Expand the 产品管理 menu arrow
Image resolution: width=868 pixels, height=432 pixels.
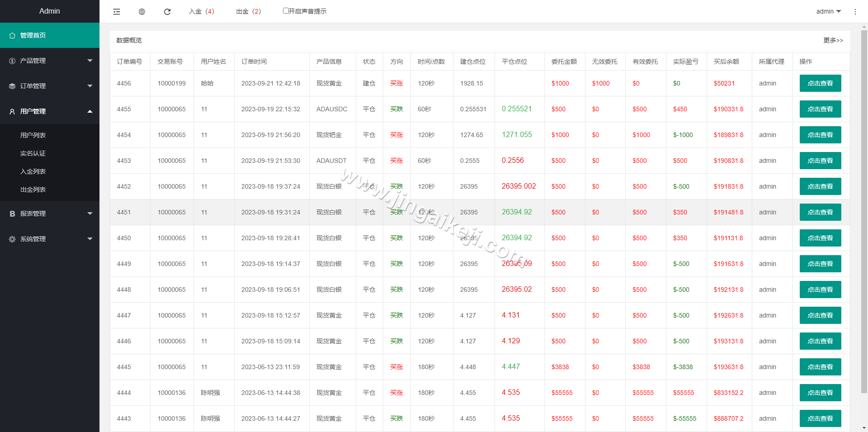(x=90, y=61)
